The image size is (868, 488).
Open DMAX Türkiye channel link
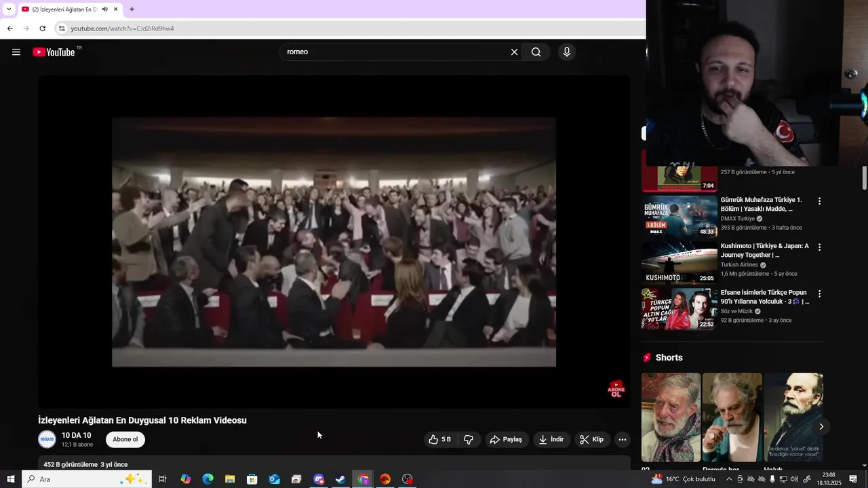coord(737,219)
